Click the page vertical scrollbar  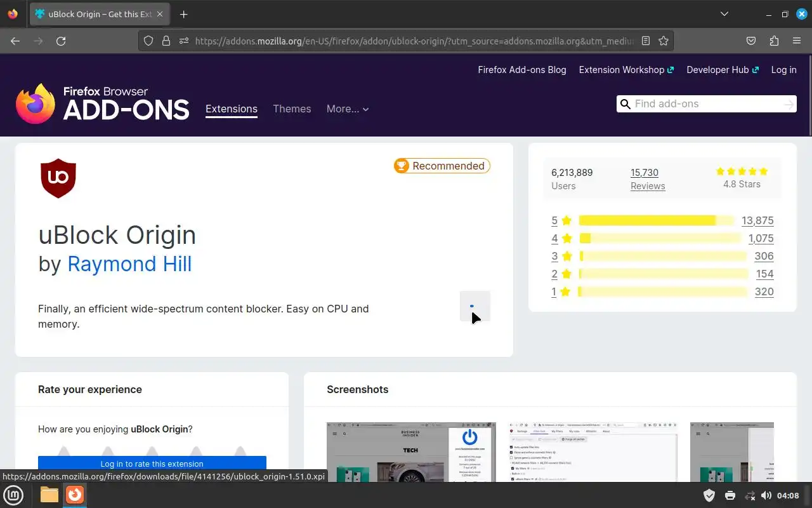809,95
